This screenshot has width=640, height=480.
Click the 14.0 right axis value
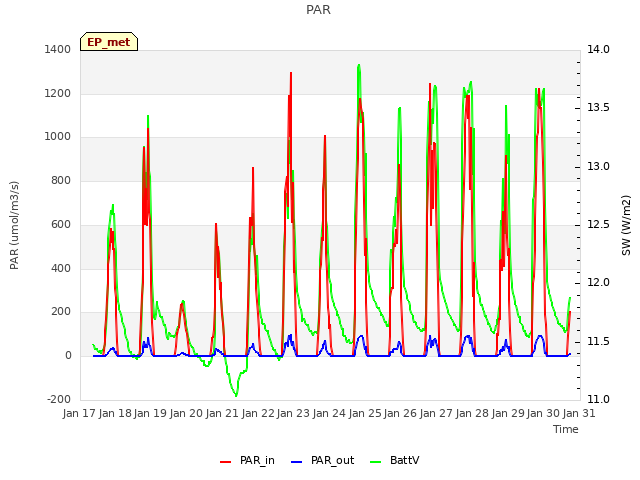[598, 50]
